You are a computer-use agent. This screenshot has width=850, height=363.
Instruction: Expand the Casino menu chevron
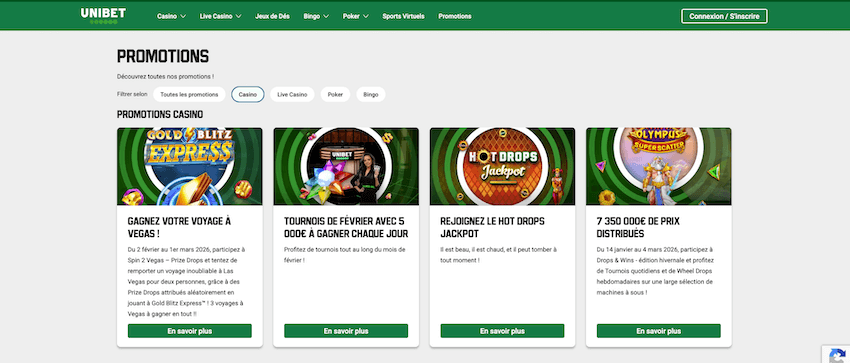tap(183, 16)
